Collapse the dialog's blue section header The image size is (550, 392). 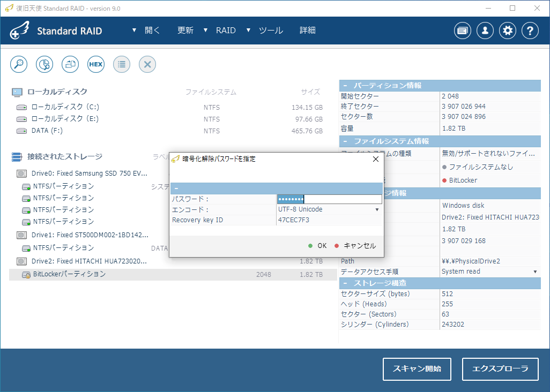click(x=176, y=189)
